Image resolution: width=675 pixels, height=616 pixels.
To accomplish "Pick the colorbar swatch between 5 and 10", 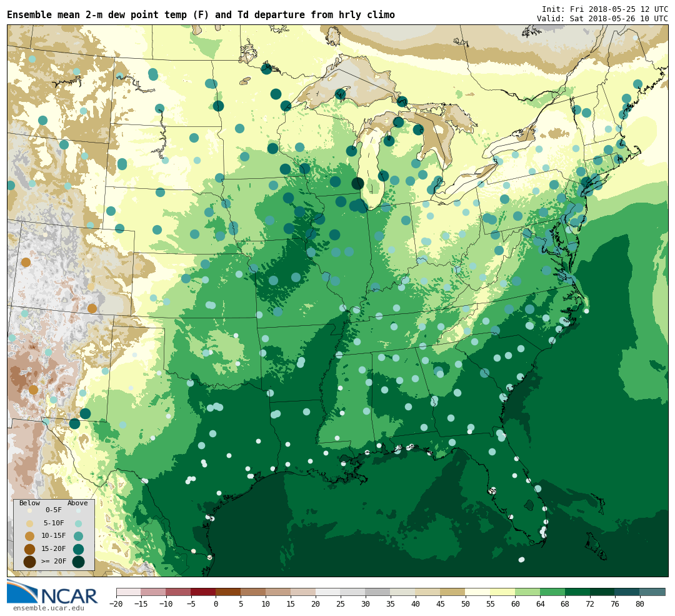I will 254,592.
